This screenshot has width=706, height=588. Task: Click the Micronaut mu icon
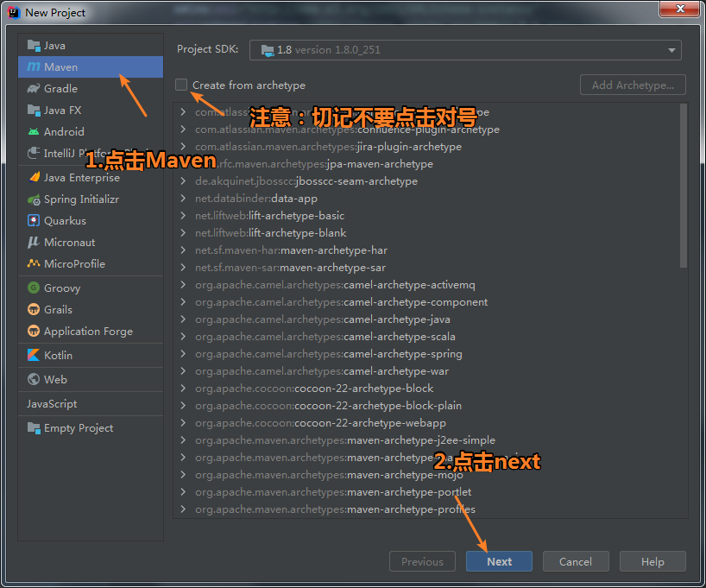[x=34, y=243]
